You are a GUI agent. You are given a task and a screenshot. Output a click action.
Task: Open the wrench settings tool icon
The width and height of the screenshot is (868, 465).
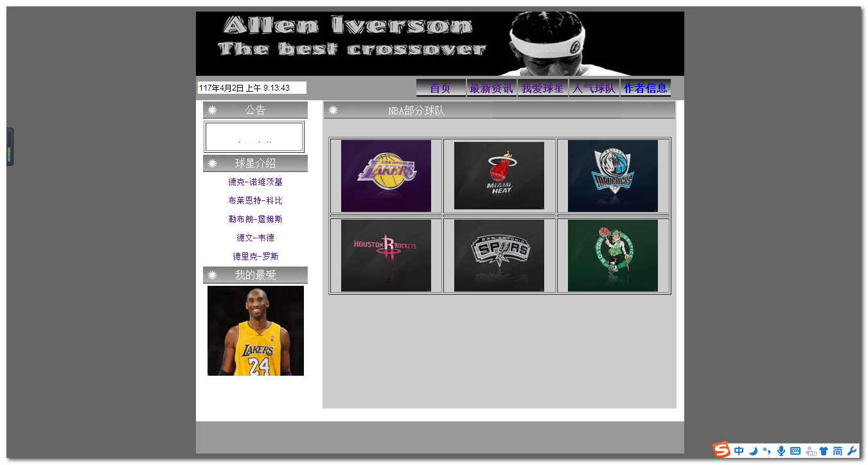[852, 451]
